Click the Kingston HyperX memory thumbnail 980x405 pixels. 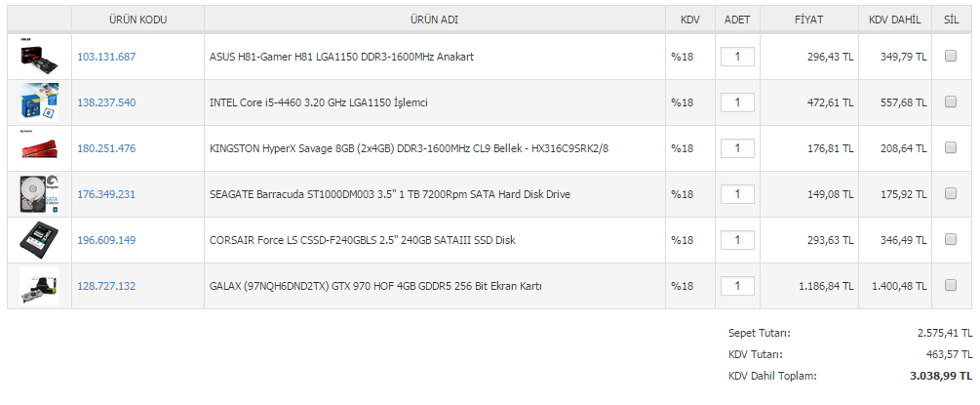(x=39, y=148)
